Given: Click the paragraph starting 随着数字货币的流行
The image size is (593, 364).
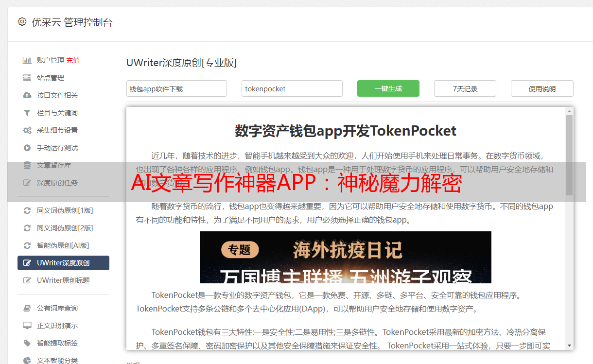Looking at the screenshot, I should click(345, 213).
